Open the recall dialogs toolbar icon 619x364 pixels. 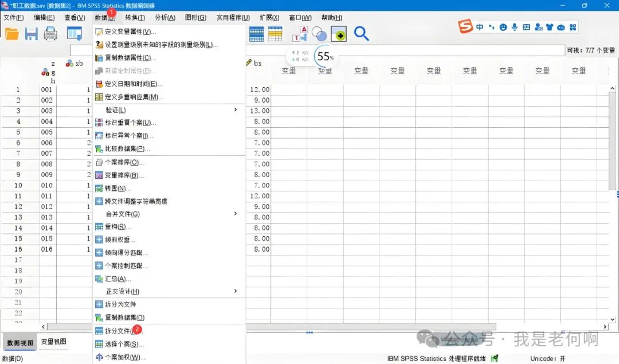tap(74, 34)
